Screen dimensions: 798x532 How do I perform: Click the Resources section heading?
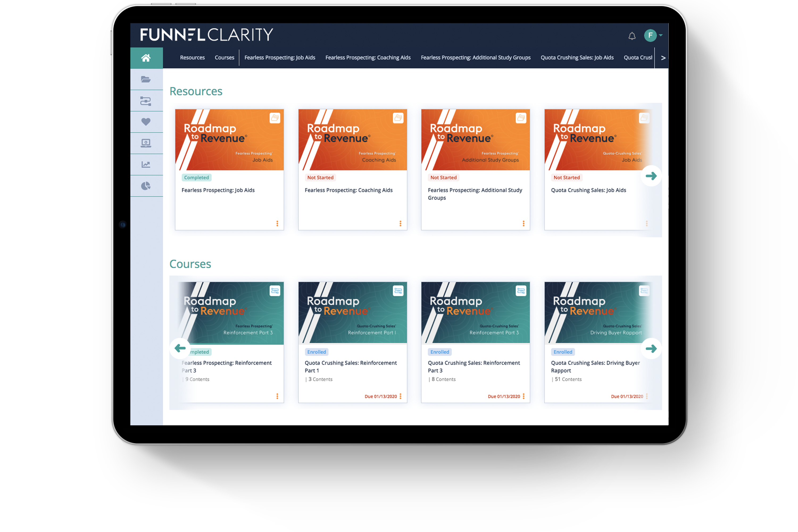[x=196, y=91]
